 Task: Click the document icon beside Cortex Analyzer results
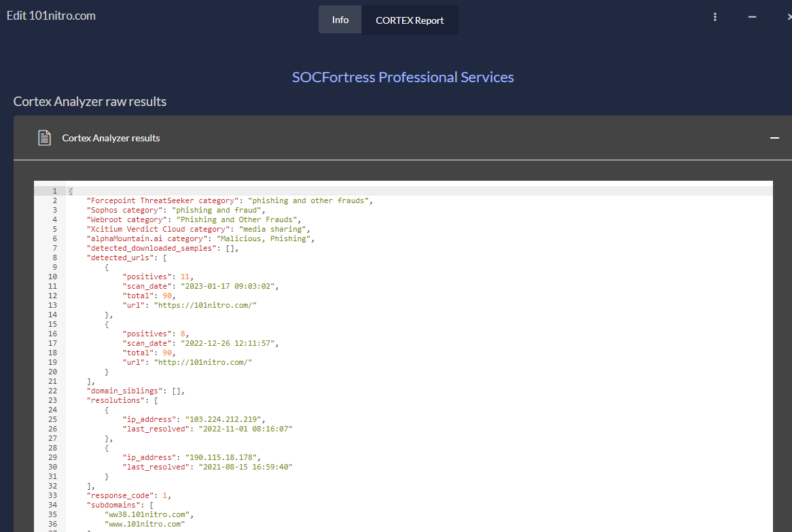(44, 137)
